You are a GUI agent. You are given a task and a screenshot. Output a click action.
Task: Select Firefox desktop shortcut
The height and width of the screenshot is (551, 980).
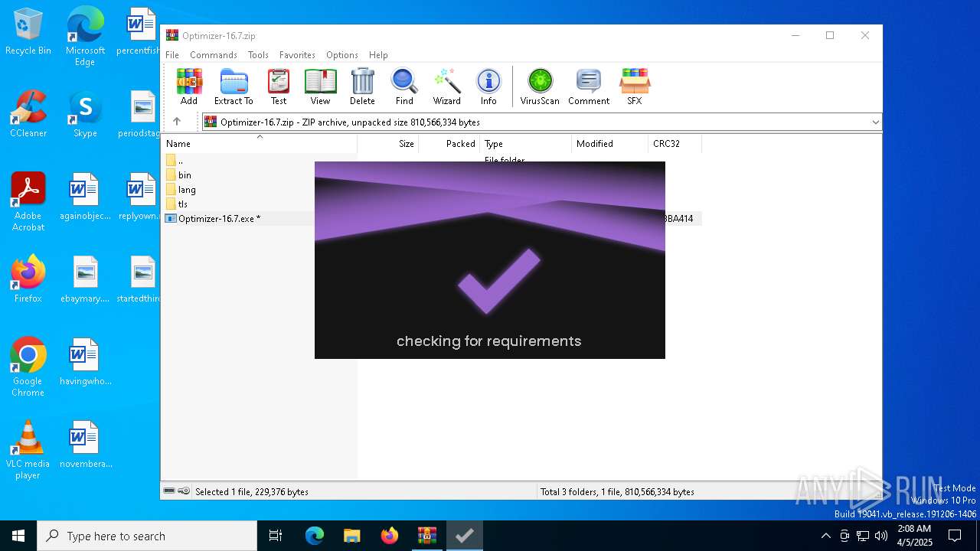coord(28,280)
